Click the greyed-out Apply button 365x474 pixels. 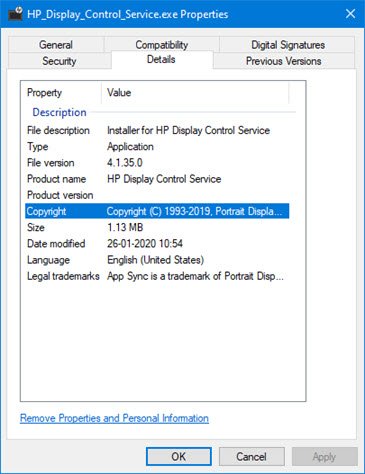324,456
